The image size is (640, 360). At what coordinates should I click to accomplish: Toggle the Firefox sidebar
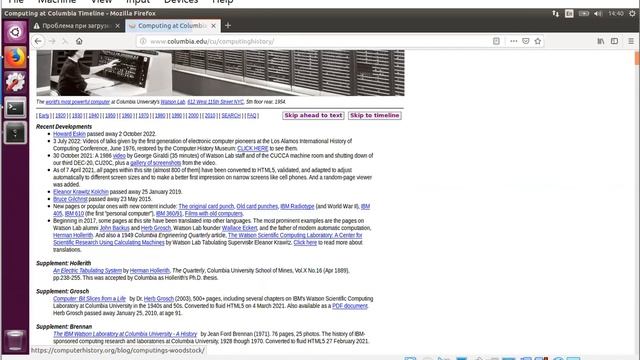tap(614, 41)
